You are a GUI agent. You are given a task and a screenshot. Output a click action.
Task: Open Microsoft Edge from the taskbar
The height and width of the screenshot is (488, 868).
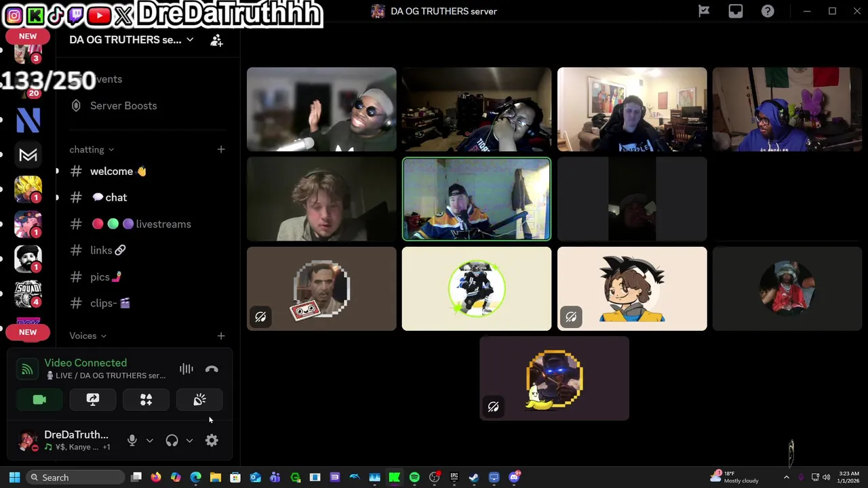tap(195, 477)
